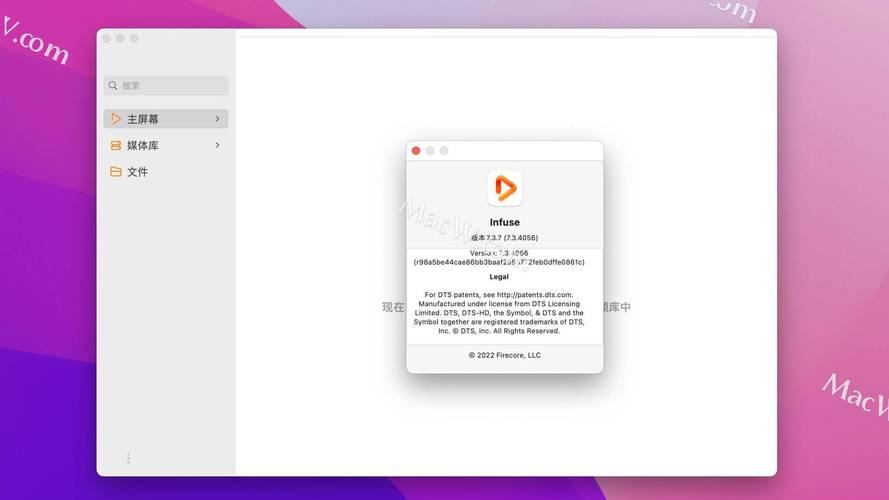Click the magnifier icon in search field
Viewport: 889px width, 500px height.
tap(113, 86)
